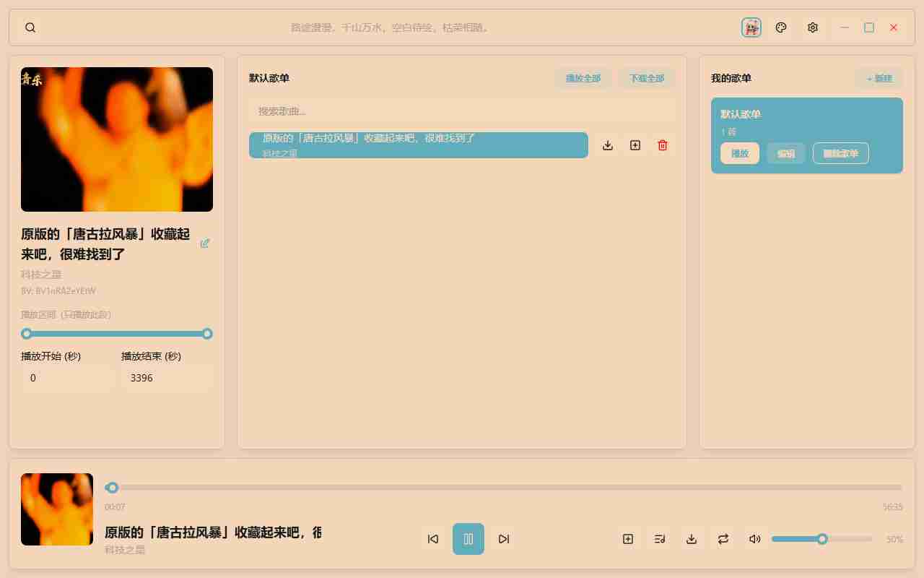Image resolution: width=924 pixels, height=578 pixels.
Task: Go back to the previous track
Action: tap(433, 539)
